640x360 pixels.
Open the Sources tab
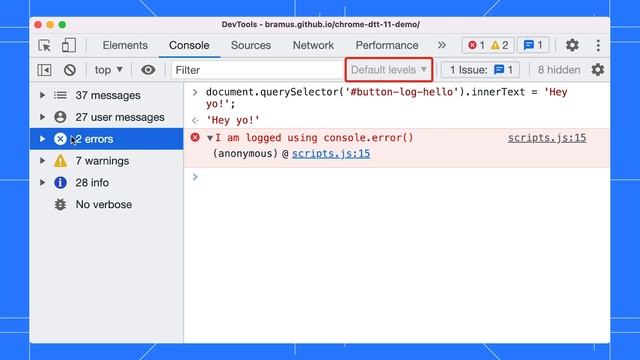pyautogui.click(x=251, y=45)
